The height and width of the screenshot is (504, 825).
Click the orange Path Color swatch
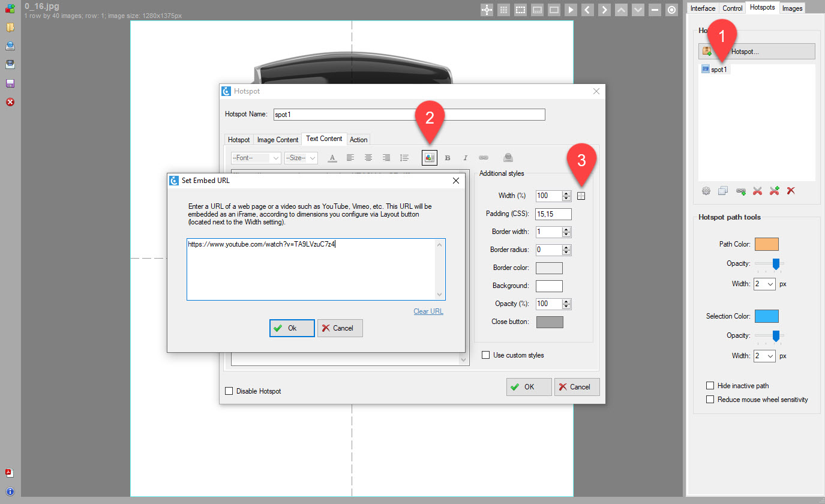[x=766, y=244]
